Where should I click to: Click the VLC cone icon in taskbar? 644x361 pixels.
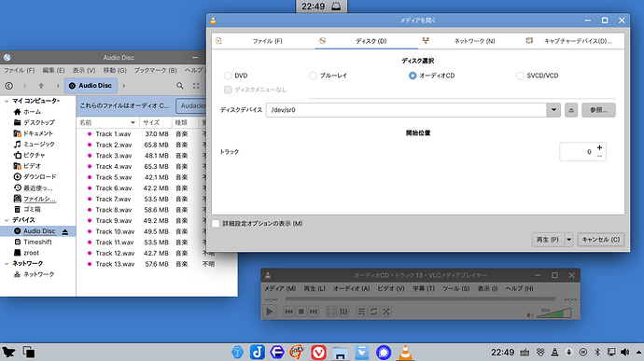[405, 352]
